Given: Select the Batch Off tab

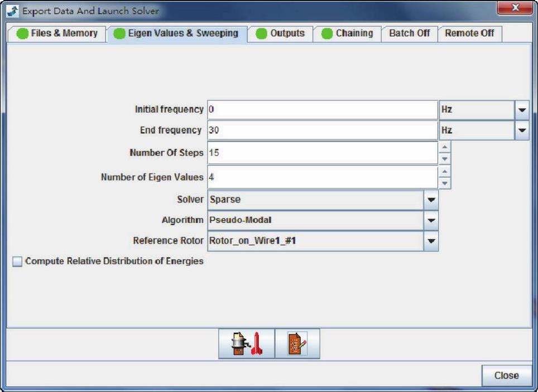Looking at the screenshot, I should (x=409, y=33).
